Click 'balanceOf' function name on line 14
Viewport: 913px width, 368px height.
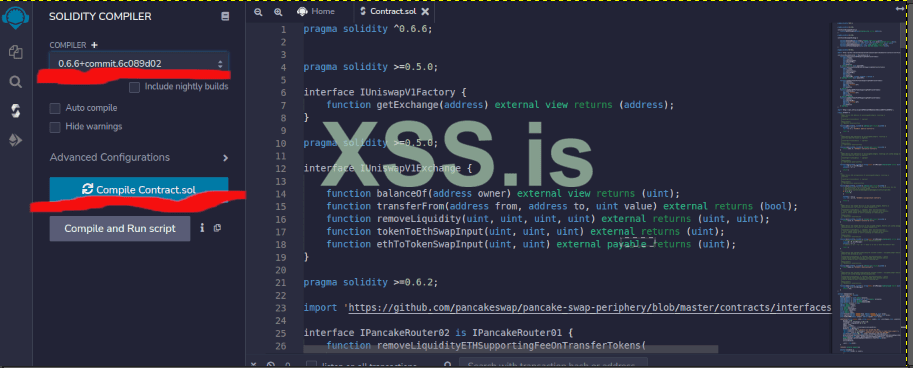[402, 194]
